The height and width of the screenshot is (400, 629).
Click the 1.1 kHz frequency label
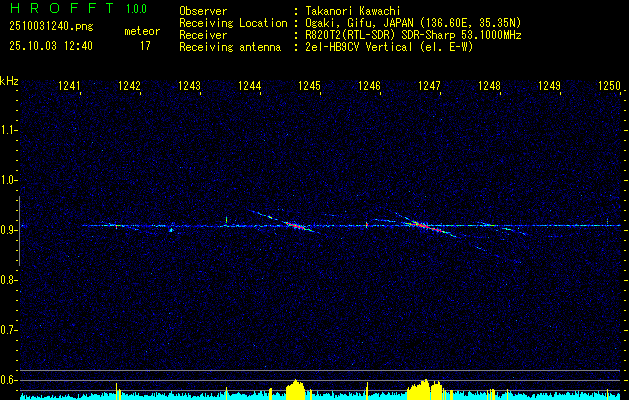8,130
